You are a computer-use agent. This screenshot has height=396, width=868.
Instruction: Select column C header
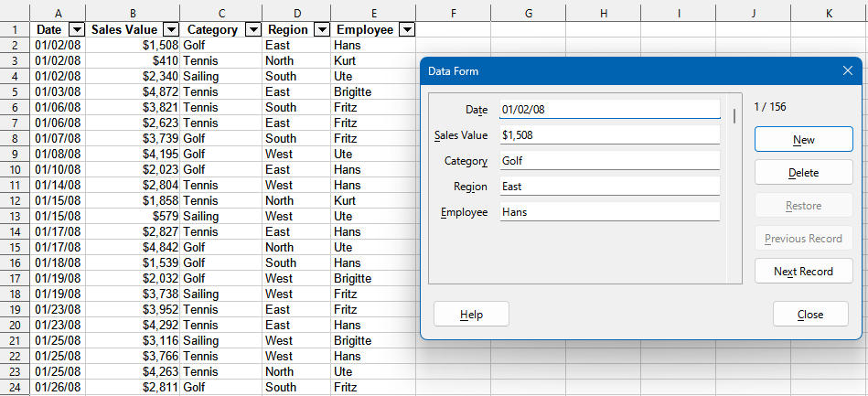pyautogui.click(x=220, y=14)
